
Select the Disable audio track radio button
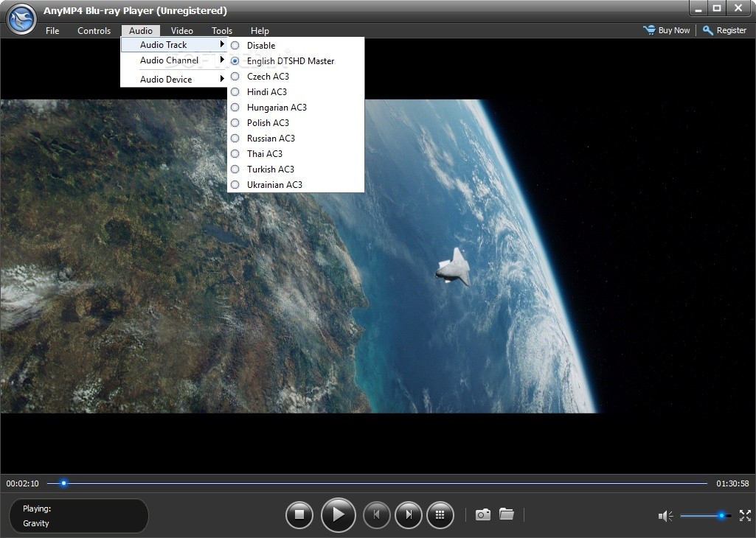[235, 45]
